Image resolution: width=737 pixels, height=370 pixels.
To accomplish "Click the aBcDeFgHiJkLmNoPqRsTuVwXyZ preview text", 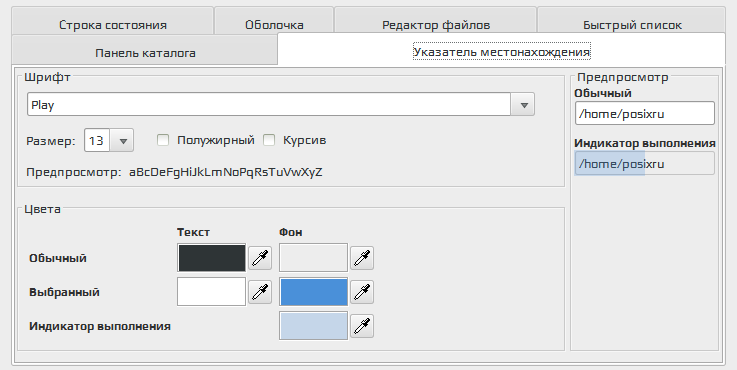I will [226, 172].
